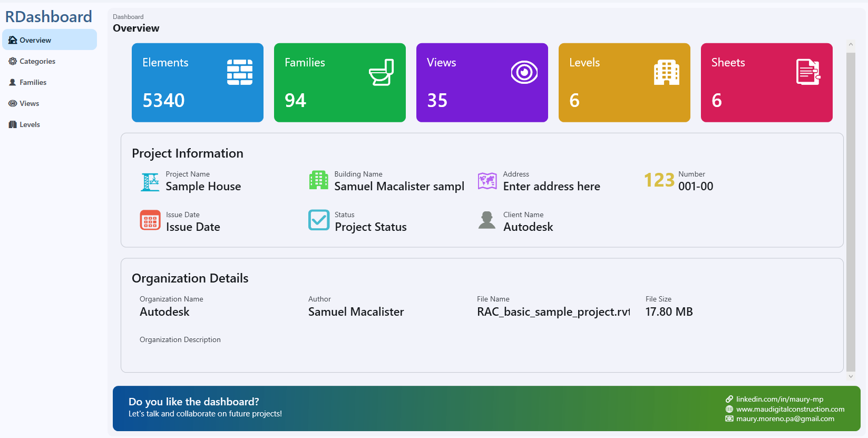Click the Organization Name value Autodesk
Screen dimensions: 868x438
point(164,312)
